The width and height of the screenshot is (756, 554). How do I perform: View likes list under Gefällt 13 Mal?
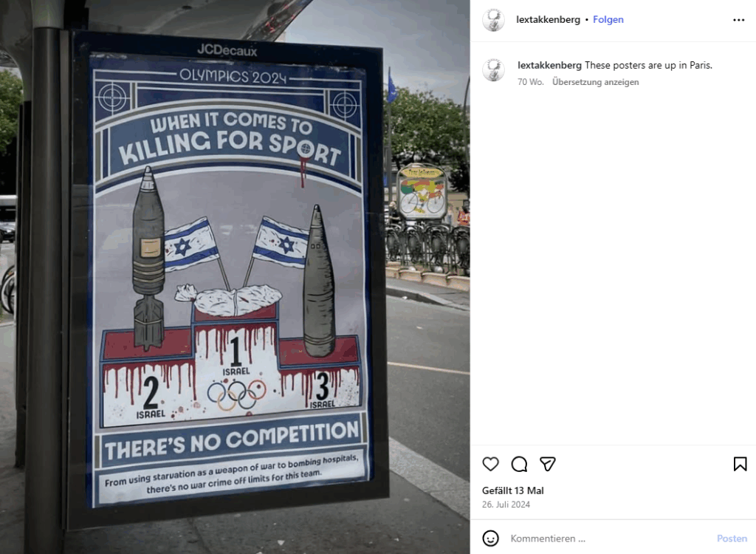513,490
